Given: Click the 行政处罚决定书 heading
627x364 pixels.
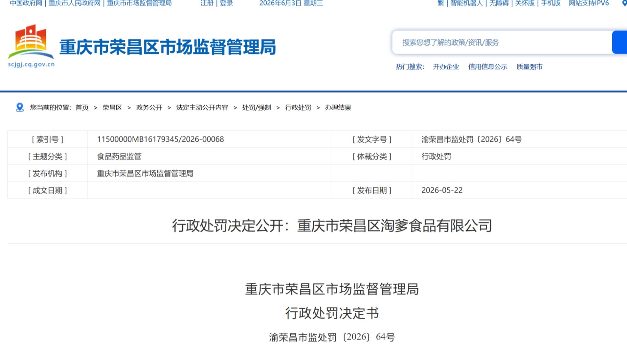Looking at the screenshot, I should pos(332,313).
